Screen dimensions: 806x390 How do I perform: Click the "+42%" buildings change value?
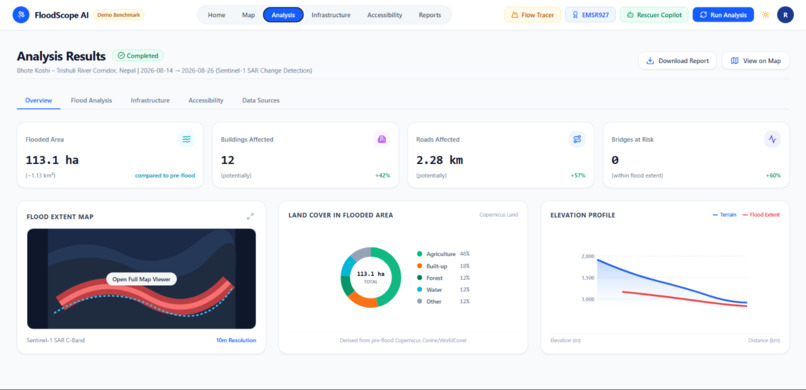382,176
